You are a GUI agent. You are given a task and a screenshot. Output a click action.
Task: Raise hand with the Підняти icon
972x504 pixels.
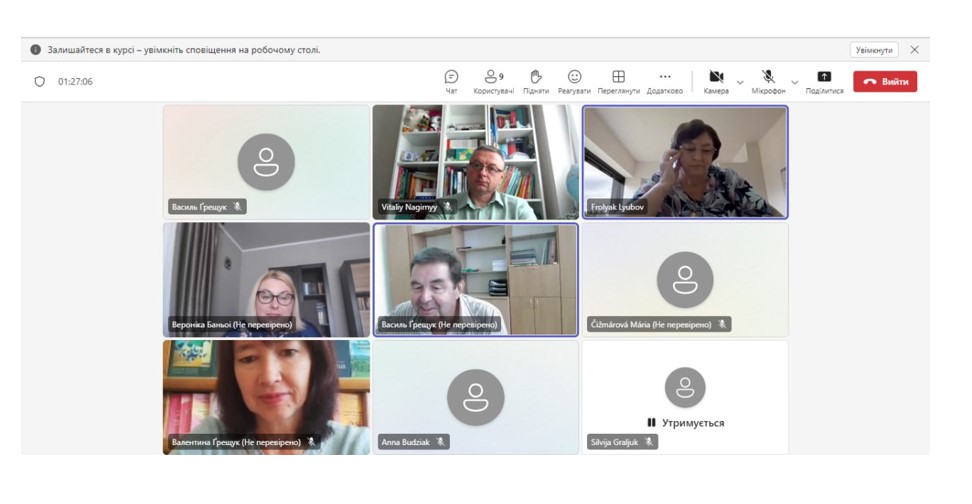536,81
